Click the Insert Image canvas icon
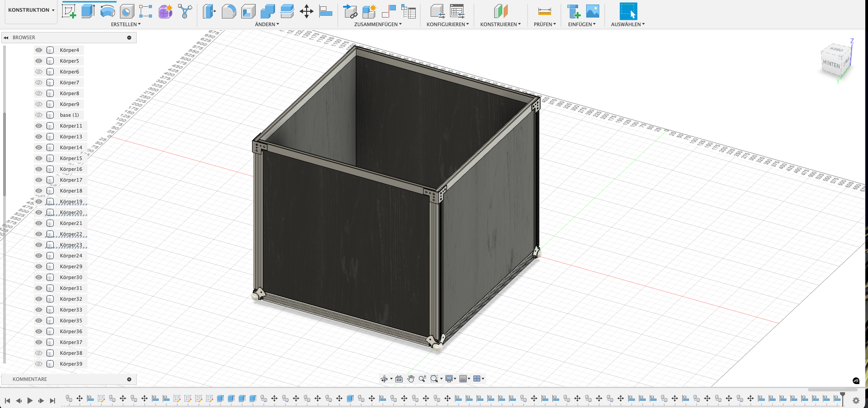Viewport: 868px width, 408px height. click(592, 11)
